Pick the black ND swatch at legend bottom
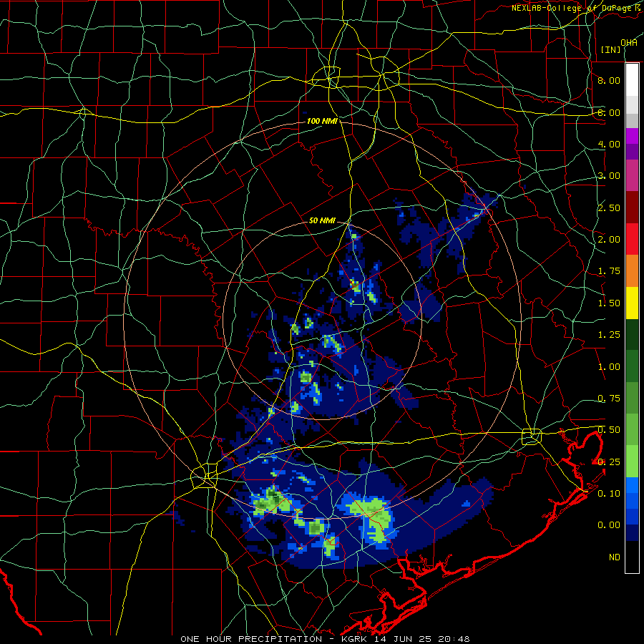This screenshot has width=644, height=644. coord(632,557)
